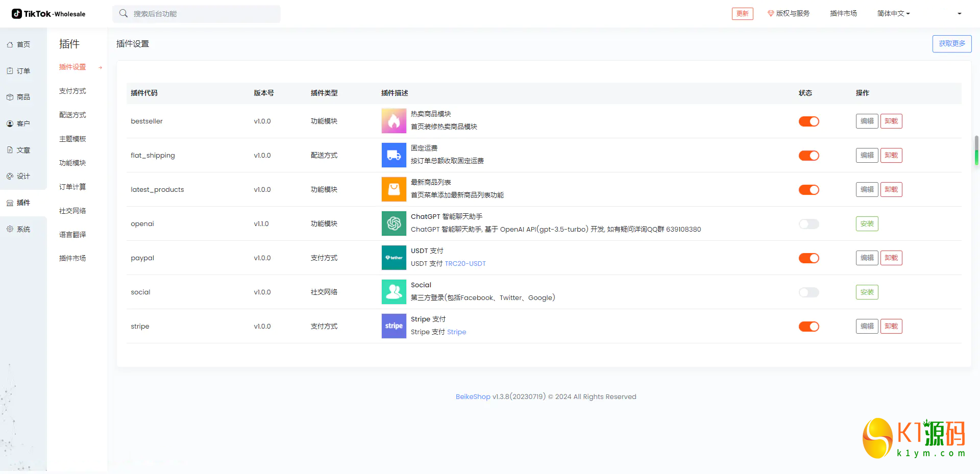This screenshot has height=474, width=980.
Task: Expand the 插件设置 submenu arrow
Action: (x=101, y=67)
